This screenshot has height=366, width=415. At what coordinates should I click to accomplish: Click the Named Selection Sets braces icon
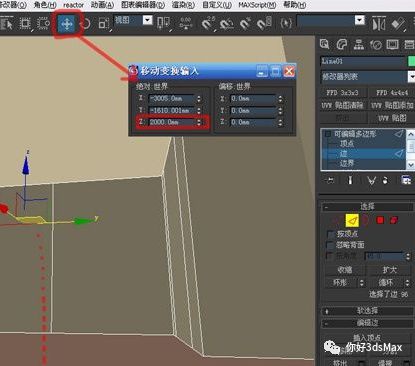(286, 23)
